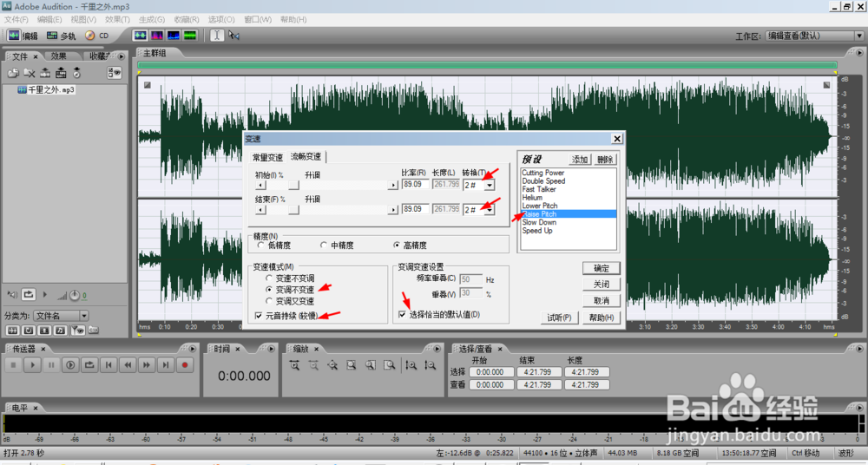The width and height of the screenshot is (868, 465).
Task: Switch to 常量变速 tab
Action: pos(267,157)
